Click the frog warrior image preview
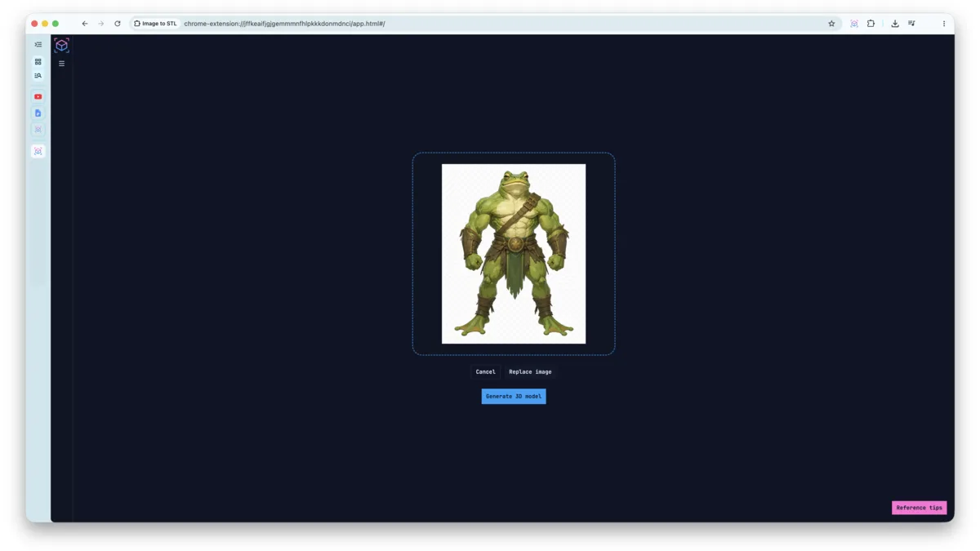 click(x=514, y=254)
